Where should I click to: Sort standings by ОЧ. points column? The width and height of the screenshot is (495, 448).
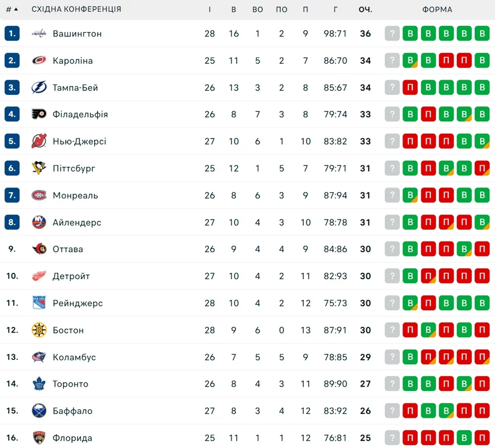pos(365,9)
